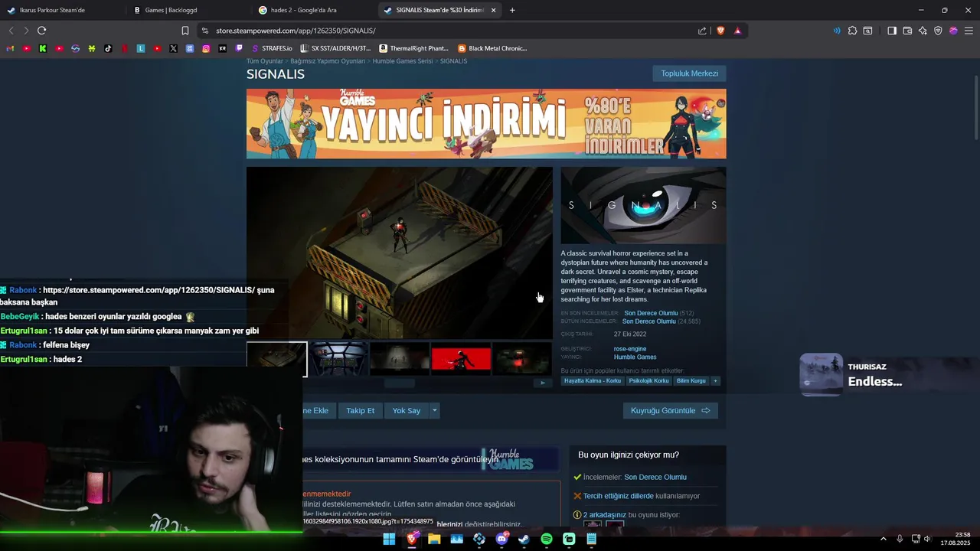Toggle the browser sidebar panel
The image size is (980, 551).
[892, 31]
